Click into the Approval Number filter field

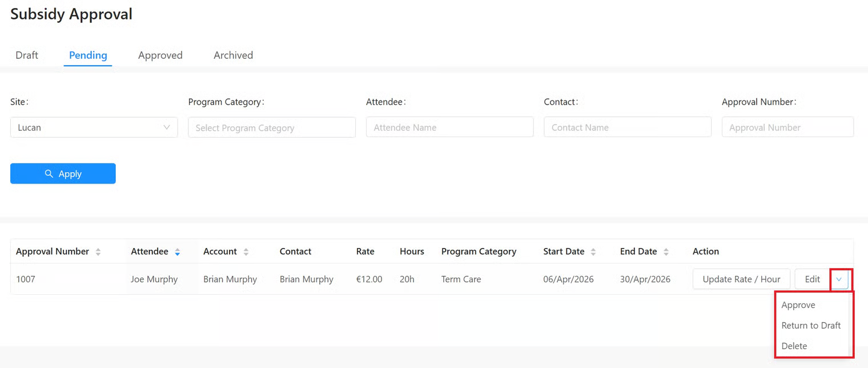coord(787,127)
